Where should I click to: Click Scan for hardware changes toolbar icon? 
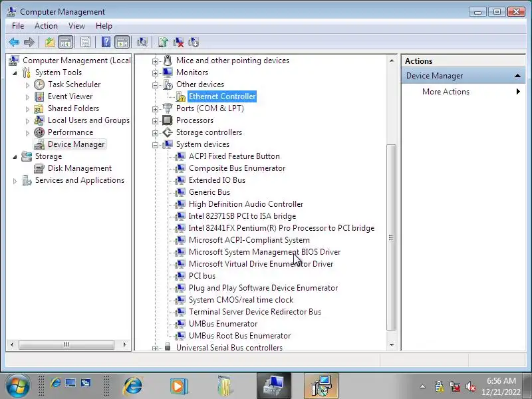tap(142, 43)
